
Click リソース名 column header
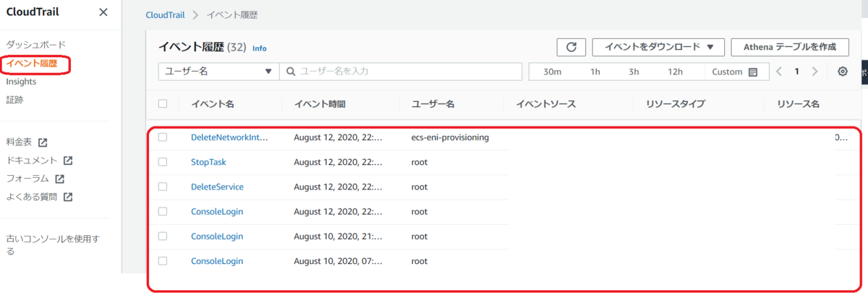pyautogui.click(x=798, y=104)
